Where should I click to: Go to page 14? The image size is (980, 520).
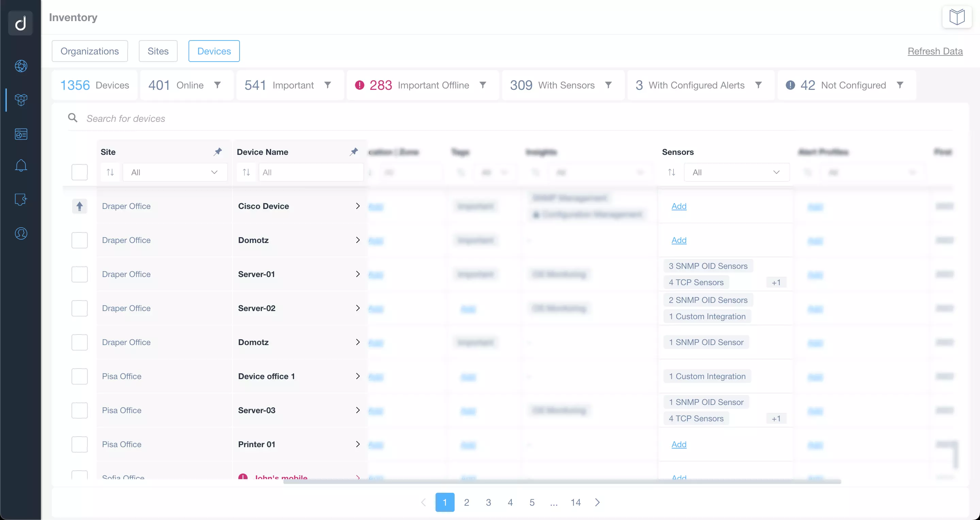click(576, 503)
